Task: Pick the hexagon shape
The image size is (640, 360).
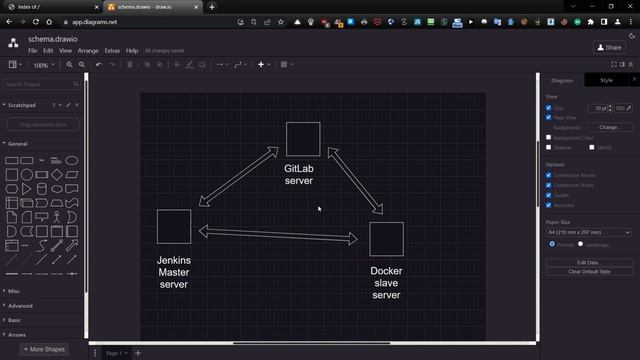Action: [11, 189]
